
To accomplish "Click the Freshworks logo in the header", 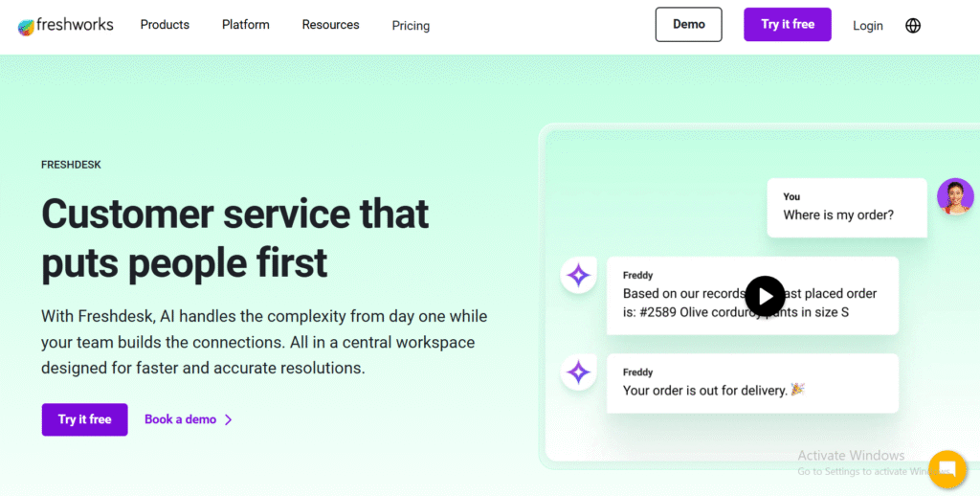I will coord(65,25).
